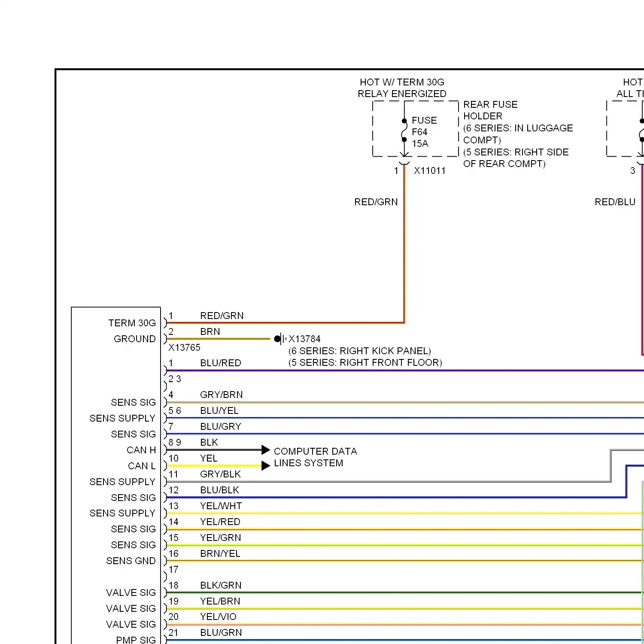Select the 'TERM 30G' module terminal label

pyautogui.click(x=132, y=323)
